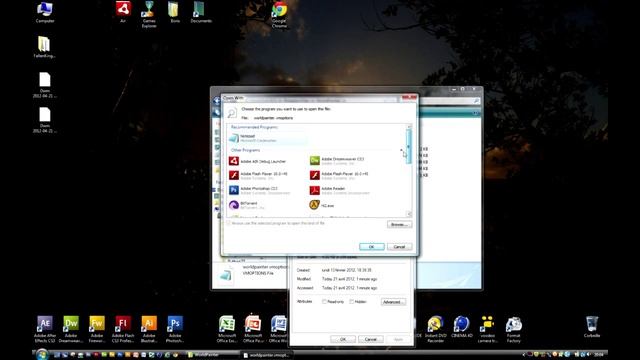The image size is (640, 360).
Task: Click program list vertical scrollbar thumb
Action: (409, 146)
